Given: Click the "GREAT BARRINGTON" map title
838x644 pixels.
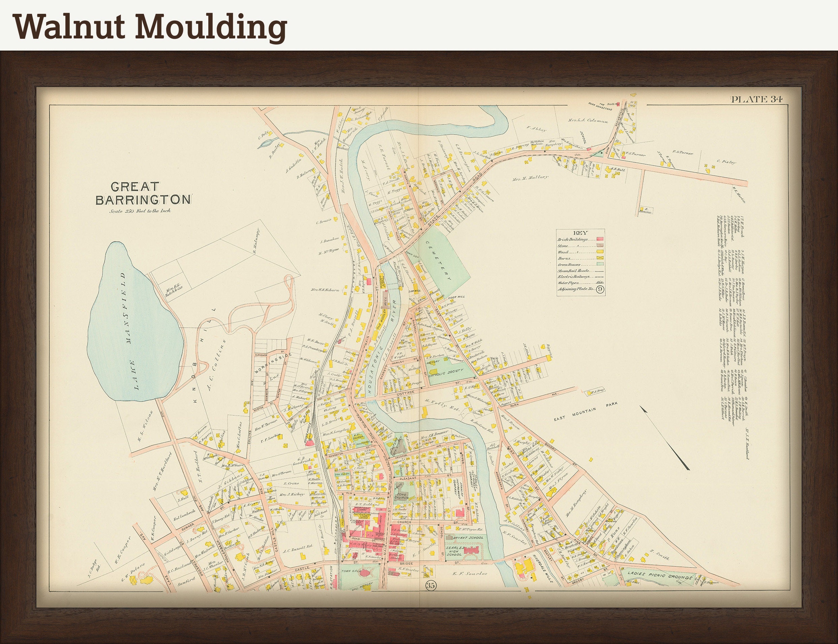Looking at the screenshot, I should click(143, 193).
